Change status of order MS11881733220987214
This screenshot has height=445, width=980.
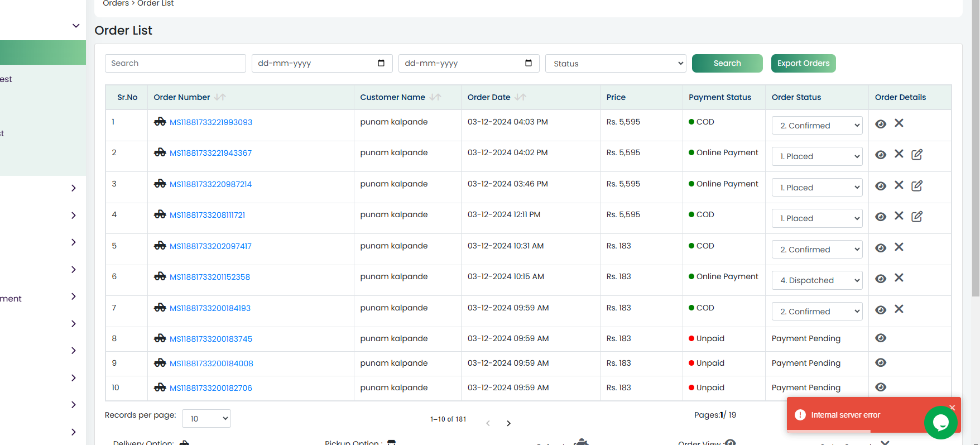[x=817, y=188]
